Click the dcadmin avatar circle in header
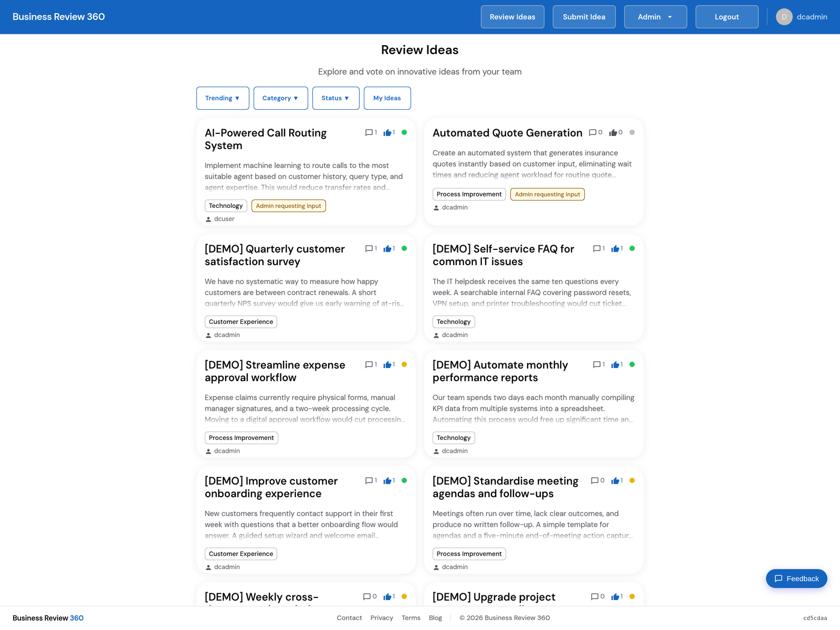Screen dimensions: 840x630 (784, 17)
